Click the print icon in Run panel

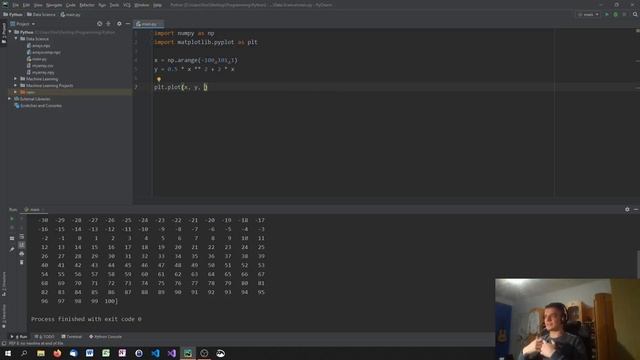click(22, 253)
